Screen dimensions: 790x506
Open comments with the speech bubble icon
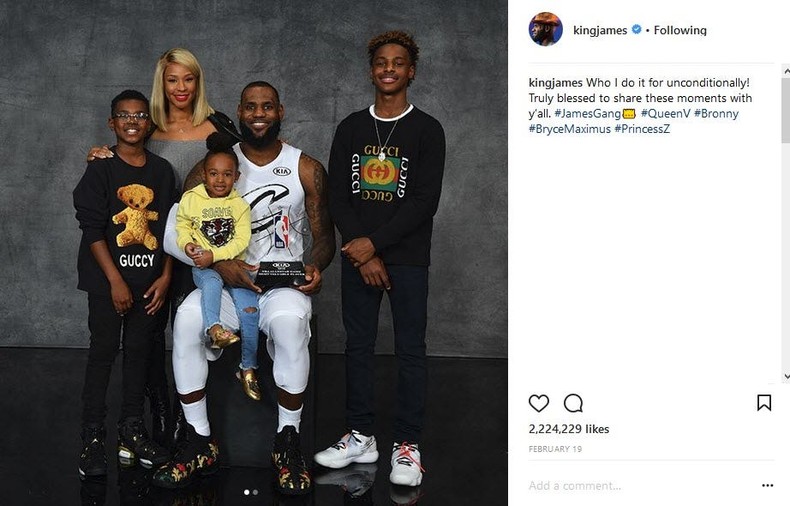coord(573,403)
